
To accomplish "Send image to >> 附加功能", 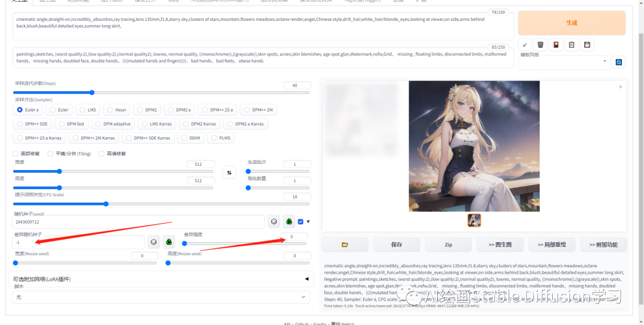I will 603,244.
